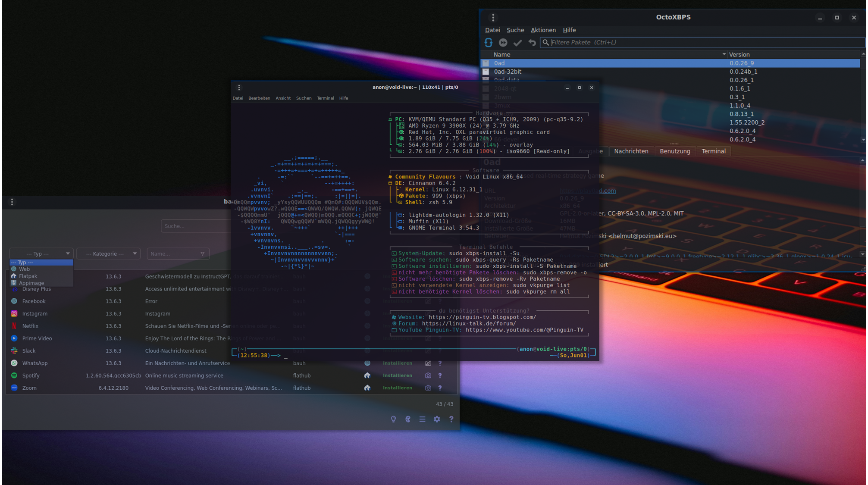This screenshot has height=485, width=868.
Task: Open the Suchen menu in the terminal
Action: click(x=304, y=98)
